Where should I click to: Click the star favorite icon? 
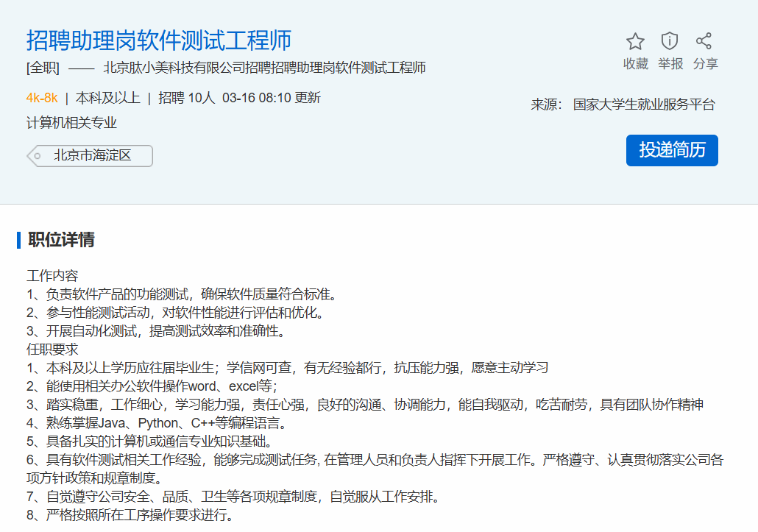[635, 41]
